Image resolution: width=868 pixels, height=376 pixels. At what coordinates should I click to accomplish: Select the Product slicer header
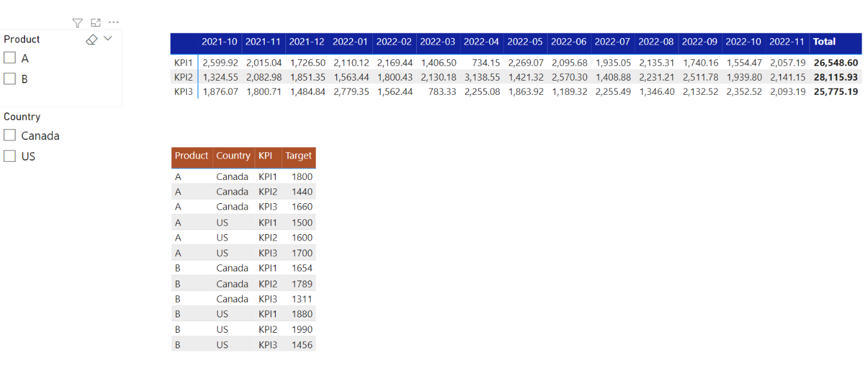pos(22,39)
